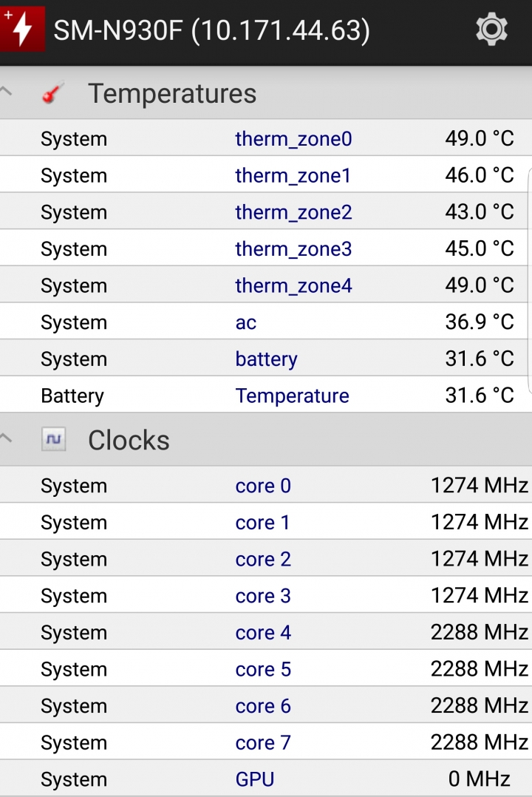
Task: Click the waveform icon beside Clocks
Action: pos(53,440)
